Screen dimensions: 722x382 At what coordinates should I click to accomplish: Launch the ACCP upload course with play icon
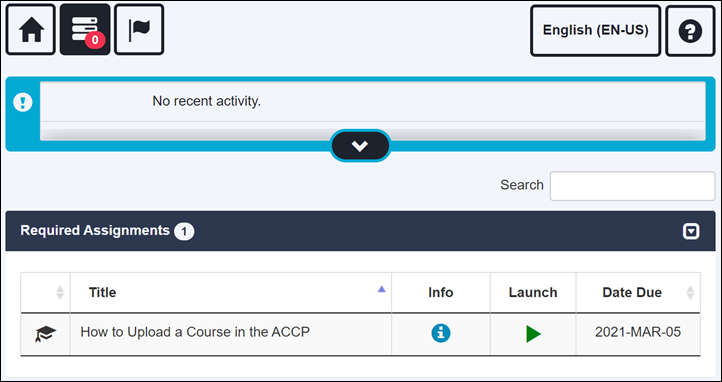coord(533,333)
